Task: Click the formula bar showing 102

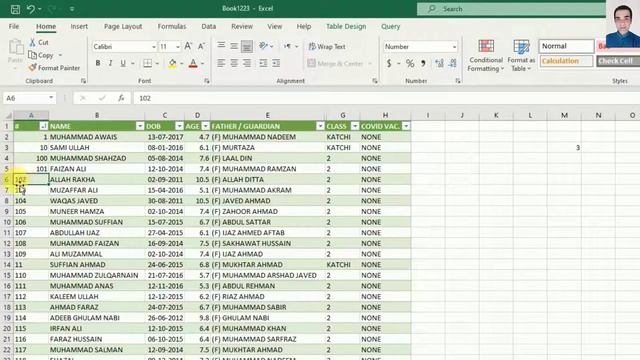Action: pos(386,98)
